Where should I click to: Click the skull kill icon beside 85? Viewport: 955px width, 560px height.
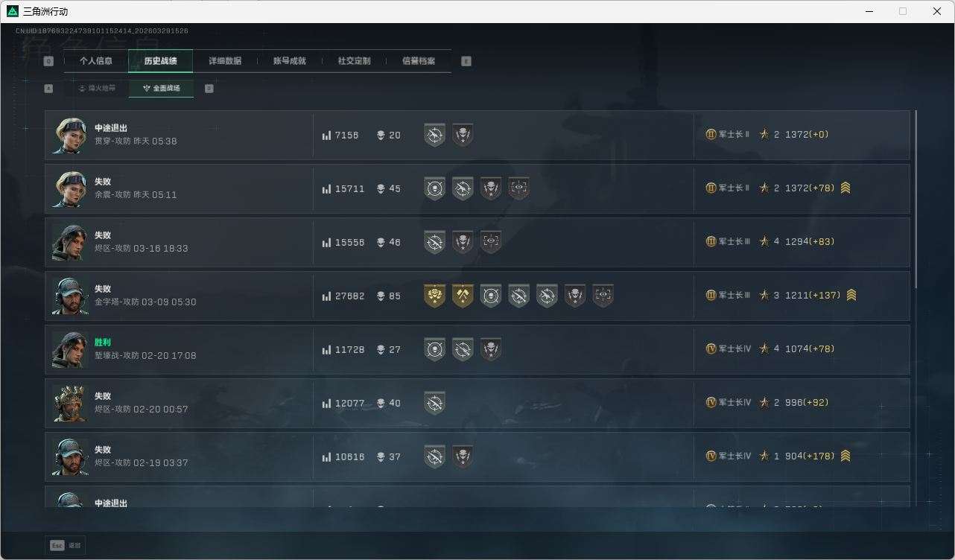coord(381,296)
